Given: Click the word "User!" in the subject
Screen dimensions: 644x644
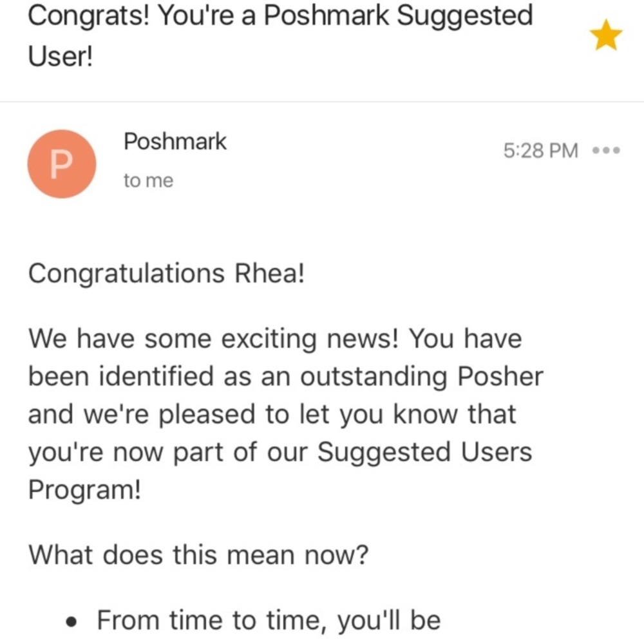Looking at the screenshot, I should point(61,57).
